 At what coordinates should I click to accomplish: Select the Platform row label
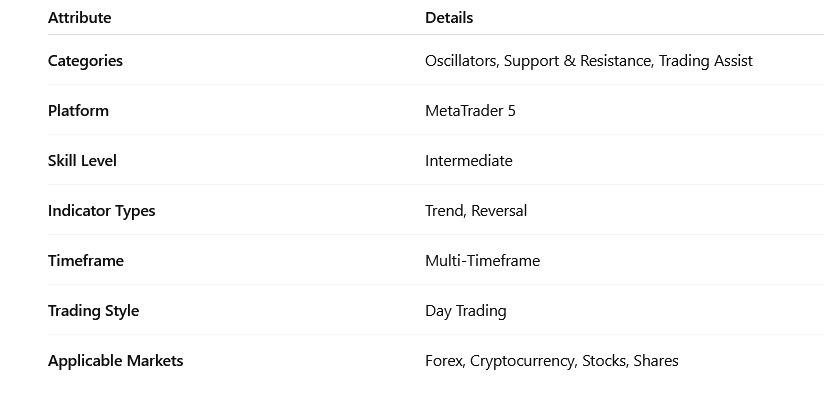click(x=78, y=111)
